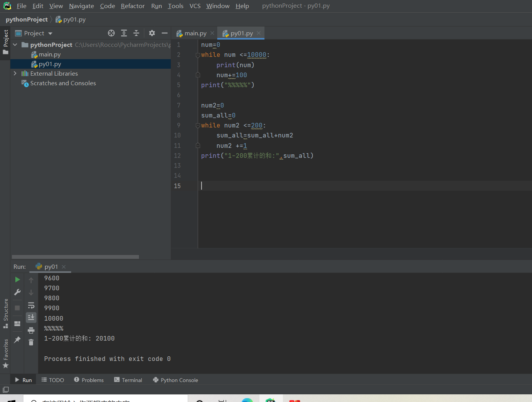Open the TODO tool window

pos(53,380)
